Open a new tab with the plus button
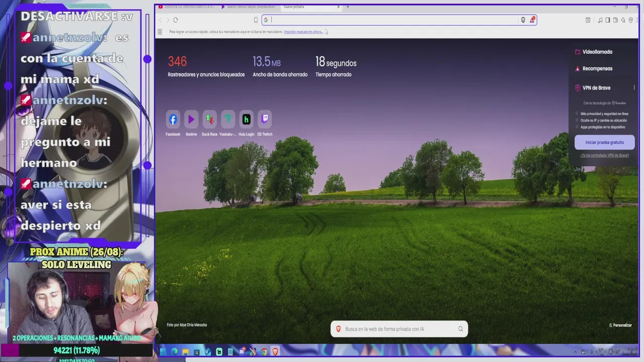 pyautogui.click(x=348, y=7)
